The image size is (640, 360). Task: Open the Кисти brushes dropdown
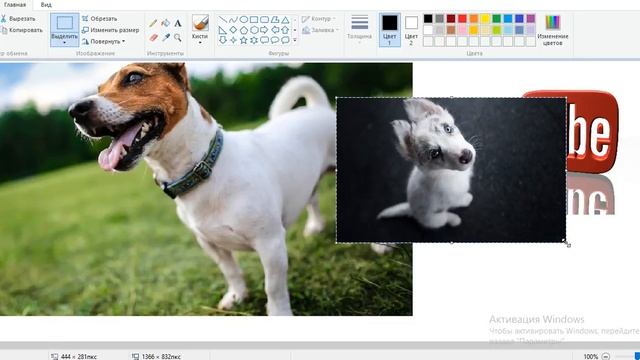coord(200,42)
